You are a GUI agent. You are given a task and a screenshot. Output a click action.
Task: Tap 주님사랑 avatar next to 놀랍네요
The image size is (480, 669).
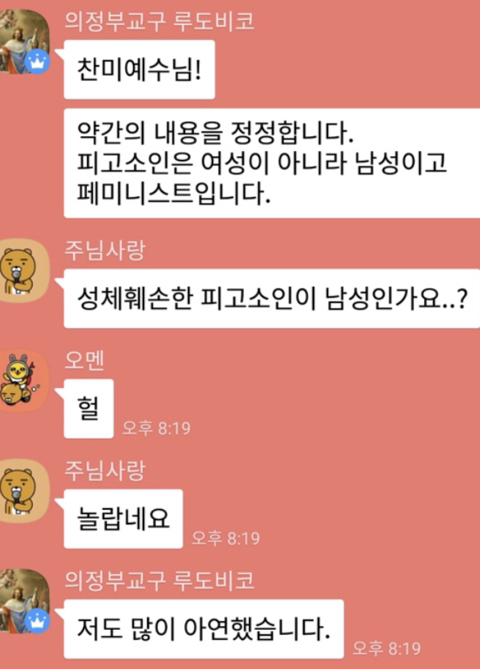24,491
